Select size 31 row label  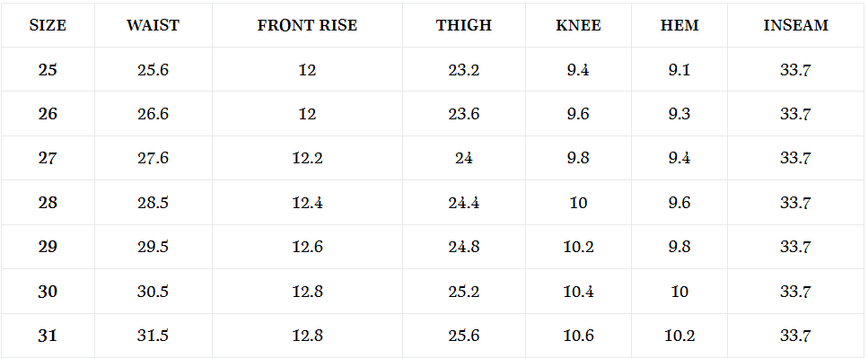[x=48, y=336]
